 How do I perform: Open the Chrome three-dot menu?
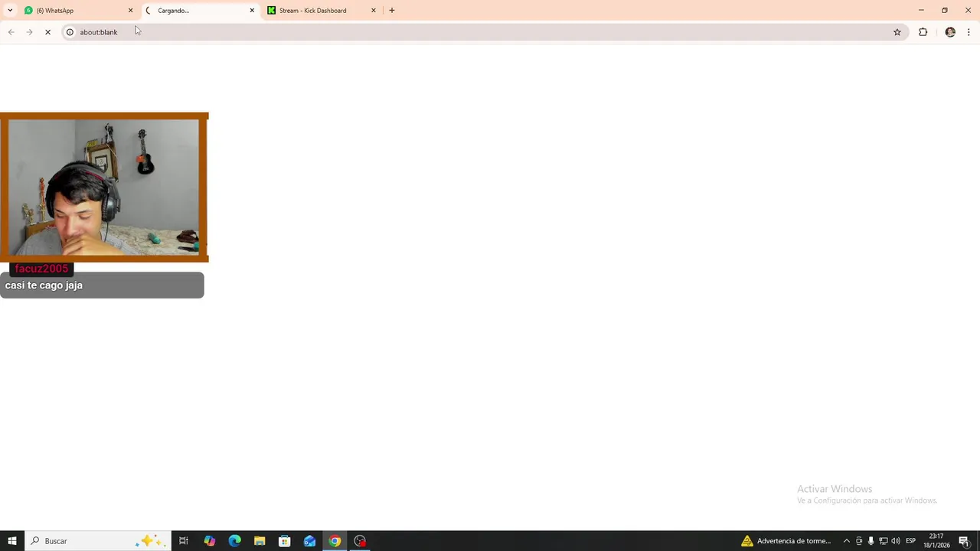(x=969, y=32)
